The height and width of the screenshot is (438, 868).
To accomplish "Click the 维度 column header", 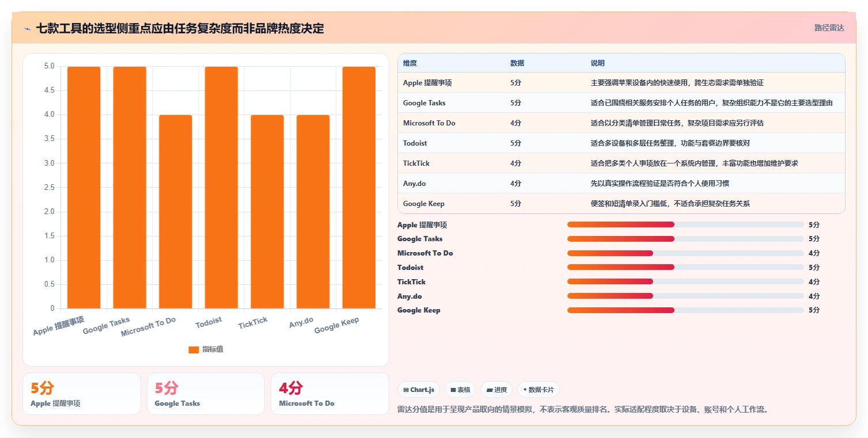I will pyautogui.click(x=410, y=63).
